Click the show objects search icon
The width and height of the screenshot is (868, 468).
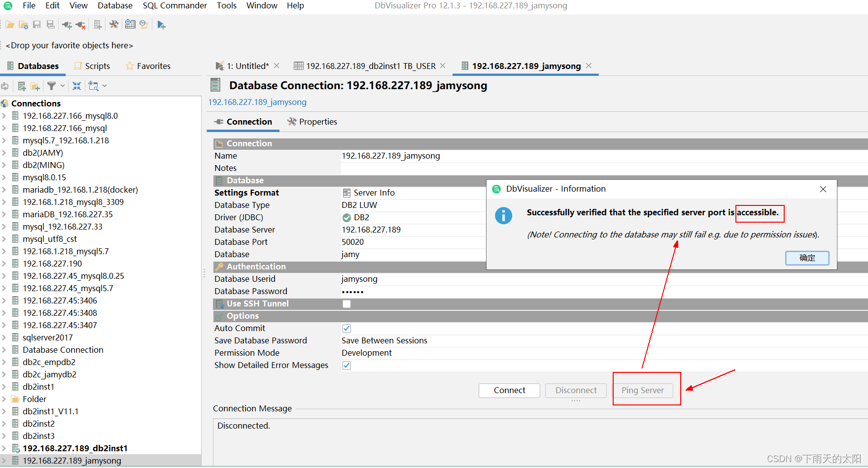pos(94,86)
